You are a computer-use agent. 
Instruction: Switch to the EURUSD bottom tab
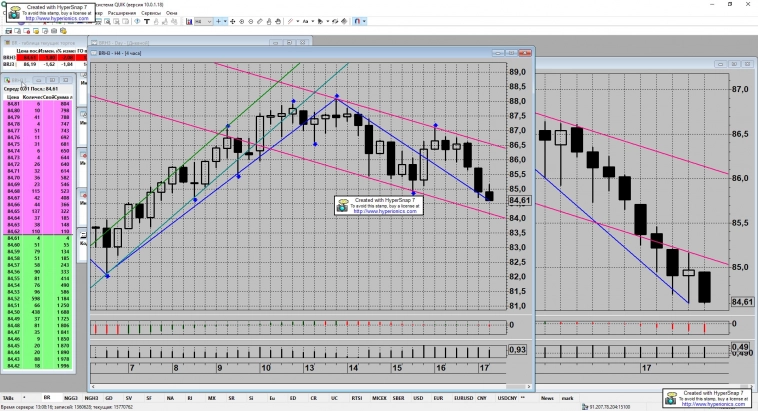463,398
